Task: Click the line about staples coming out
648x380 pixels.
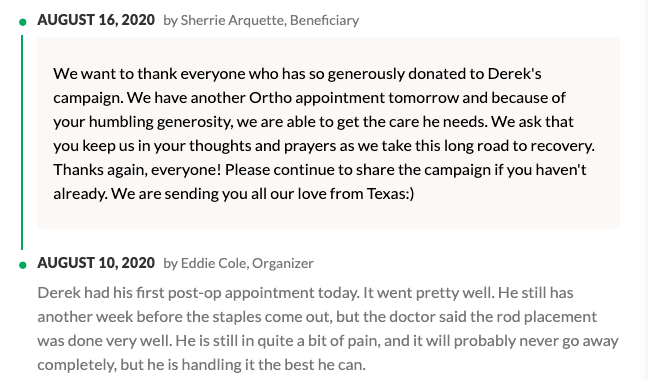Action: pyautogui.click(x=317, y=317)
